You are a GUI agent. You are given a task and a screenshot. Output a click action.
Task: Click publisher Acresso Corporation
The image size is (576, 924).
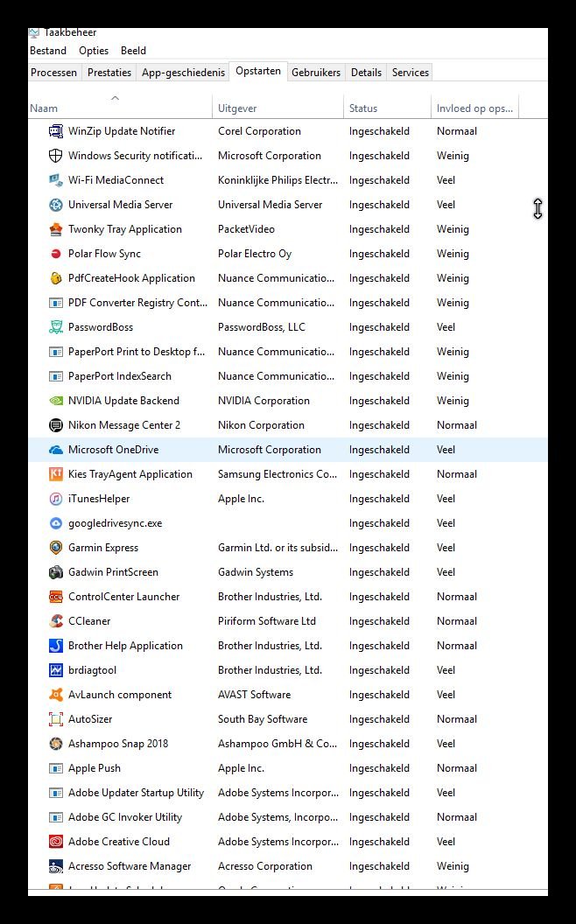[x=264, y=866]
